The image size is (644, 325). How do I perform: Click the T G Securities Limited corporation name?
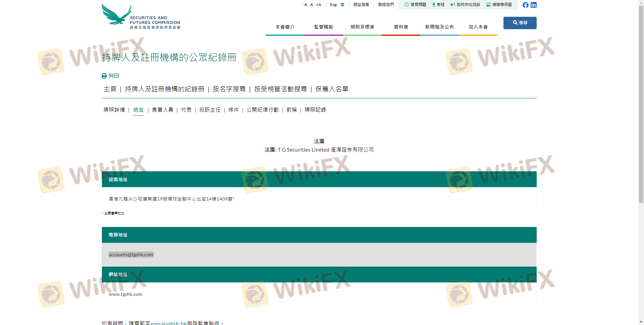coord(325,150)
